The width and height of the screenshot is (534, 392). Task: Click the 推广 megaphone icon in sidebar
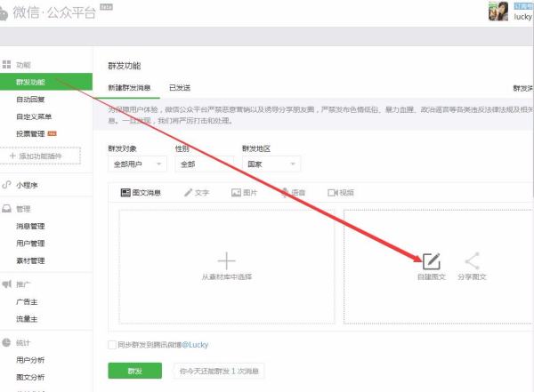pos(7,284)
